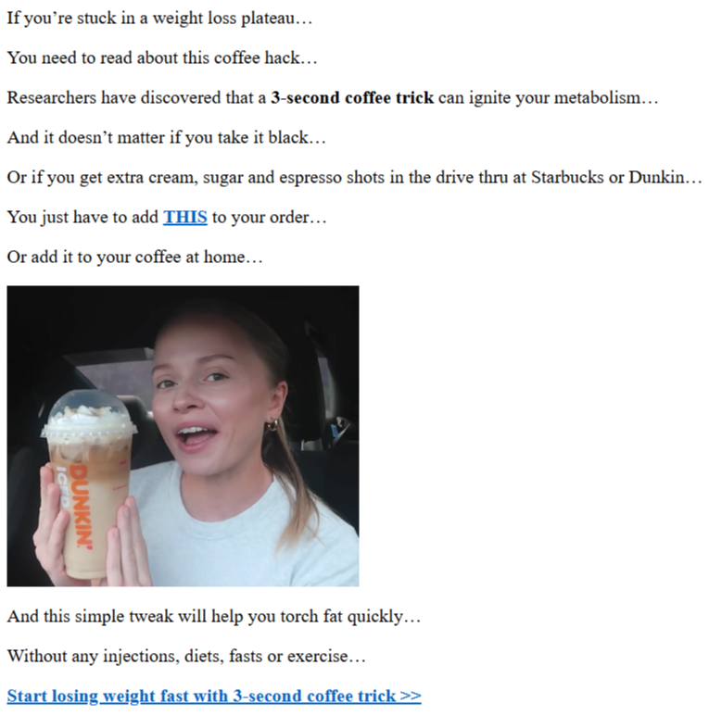Click the weight loss plateau opening line
This screenshot has width=709, height=728.
(x=159, y=19)
